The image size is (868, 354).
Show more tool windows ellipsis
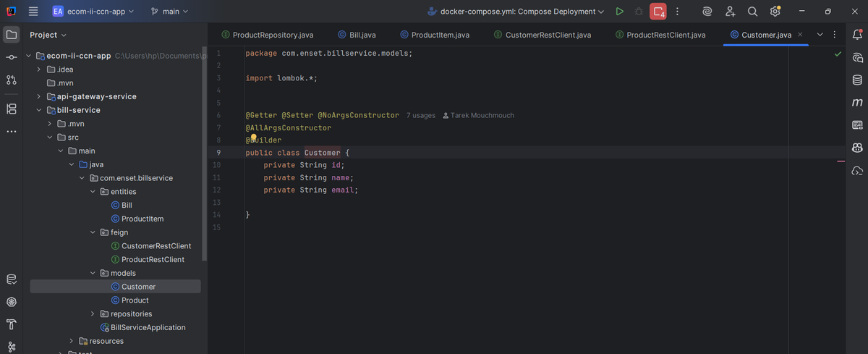(x=12, y=131)
